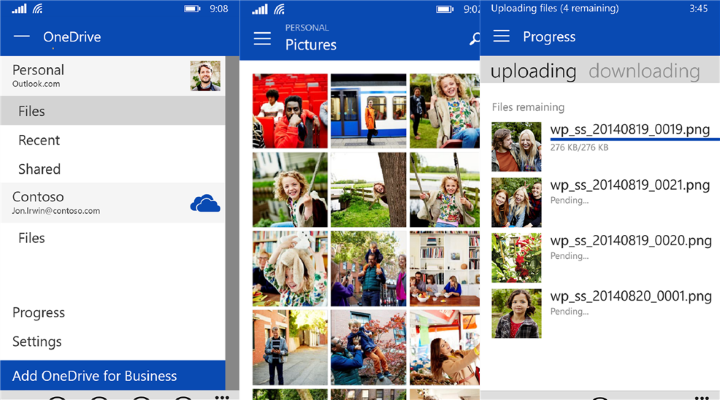This screenshot has height=400, width=720.
Task: Switch to the uploading tab
Action: [x=533, y=71]
